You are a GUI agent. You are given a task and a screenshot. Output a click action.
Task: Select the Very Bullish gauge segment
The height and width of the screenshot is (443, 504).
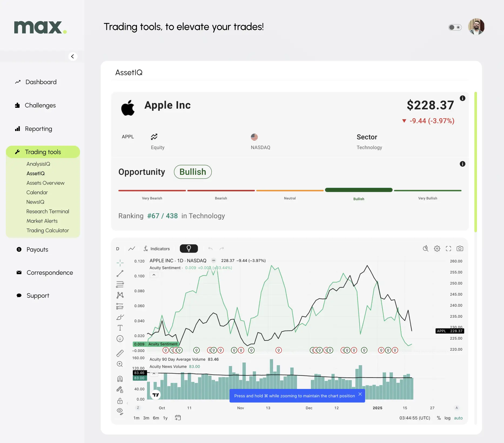click(428, 191)
